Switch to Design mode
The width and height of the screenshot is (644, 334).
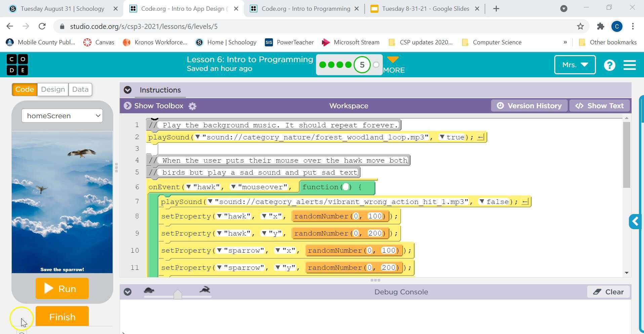[x=53, y=89]
